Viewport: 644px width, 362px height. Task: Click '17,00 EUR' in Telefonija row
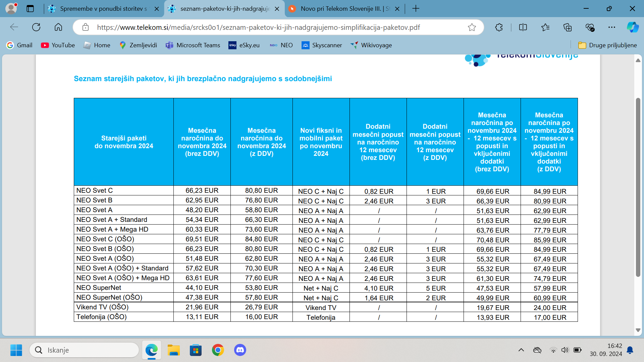pos(550,317)
